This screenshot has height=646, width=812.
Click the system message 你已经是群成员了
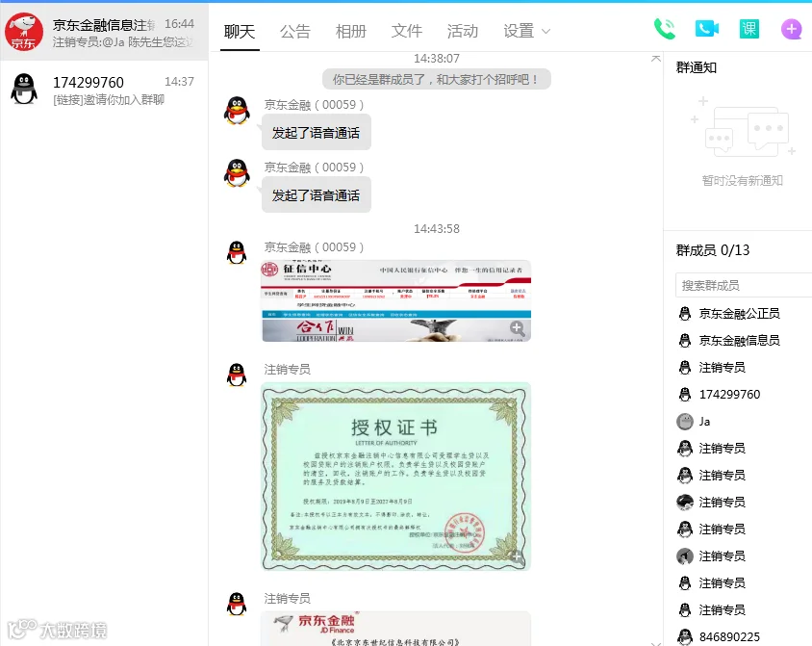tap(437, 79)
